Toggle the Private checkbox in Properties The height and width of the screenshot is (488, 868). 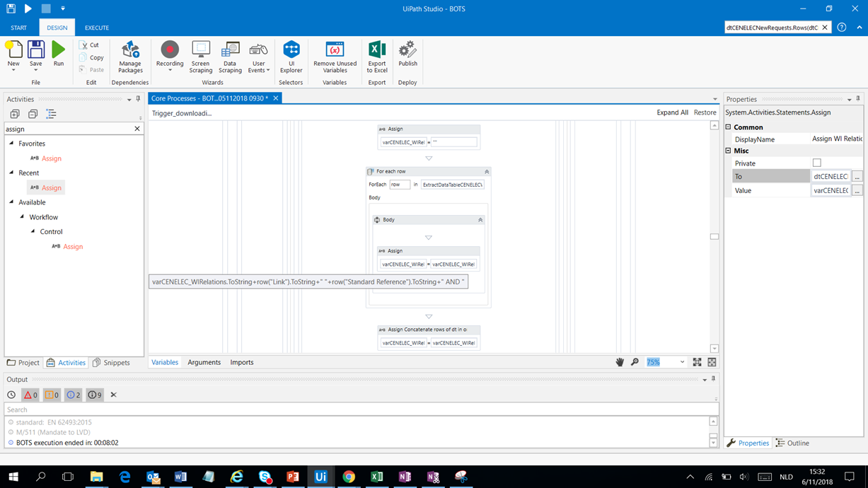click(817, 163)
